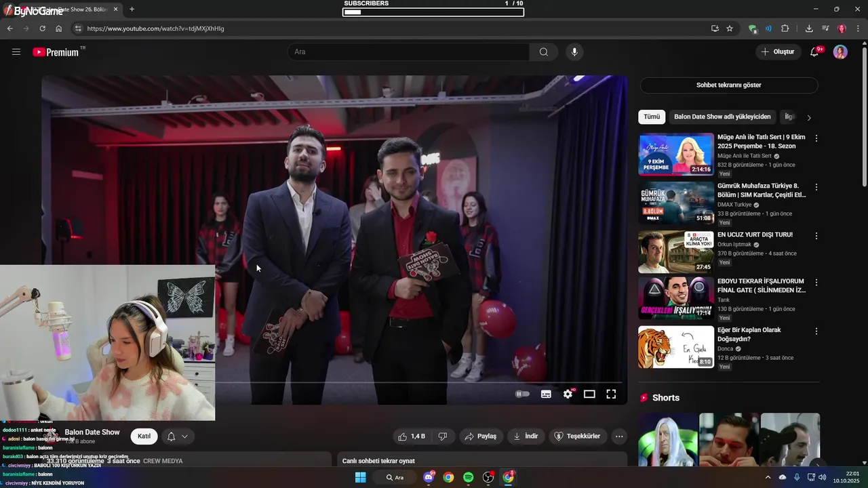Screen dimensions: 868x488
Task: Click the Teşekkürler thanks button
Action: 578,436
